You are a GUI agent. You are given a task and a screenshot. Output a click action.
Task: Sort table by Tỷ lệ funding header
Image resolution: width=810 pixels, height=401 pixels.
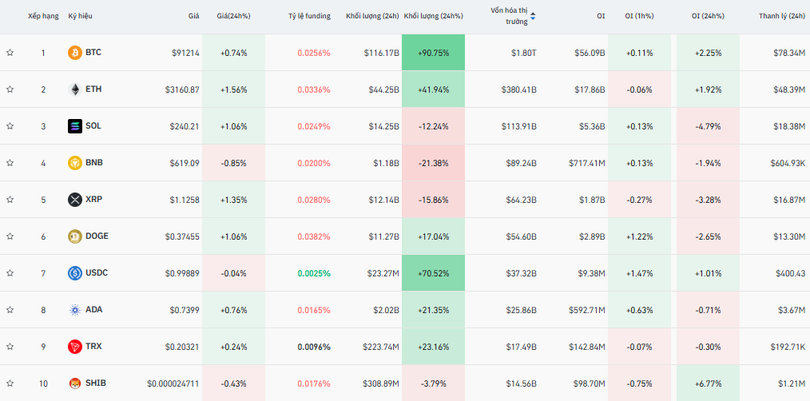click(309, 16)
